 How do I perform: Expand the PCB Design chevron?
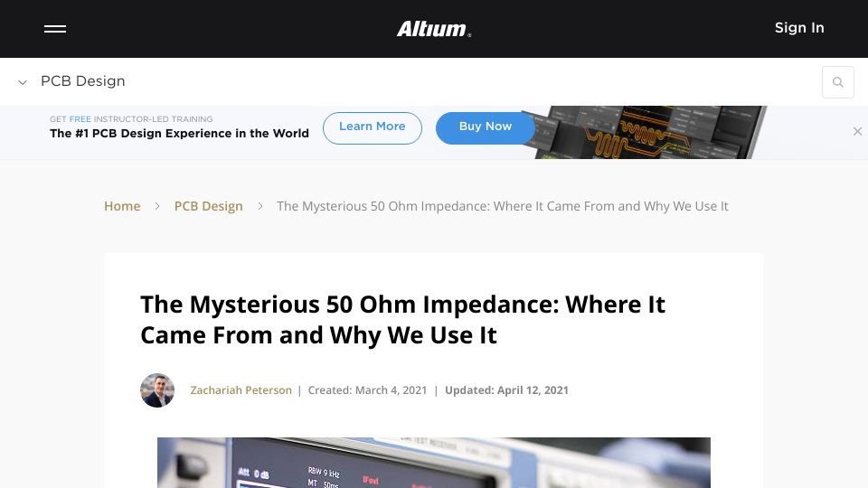coord(23,82)
